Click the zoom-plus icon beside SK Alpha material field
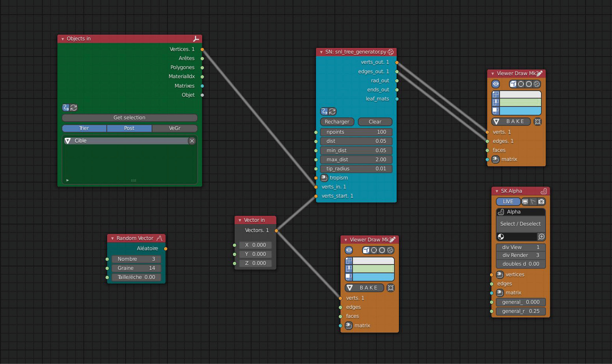 pos(541,237)
